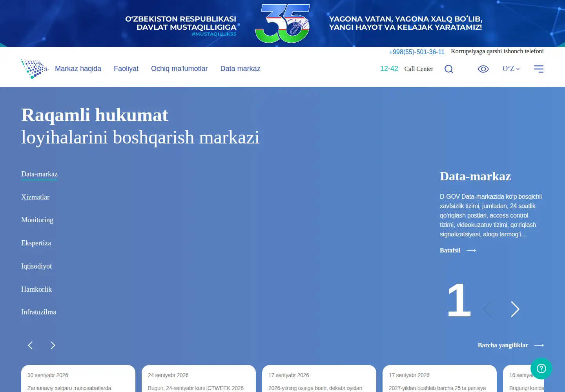This screenshot has width=565, height=392.
Task: Select the Monitoring slide tab
Action: pos(37,220)
